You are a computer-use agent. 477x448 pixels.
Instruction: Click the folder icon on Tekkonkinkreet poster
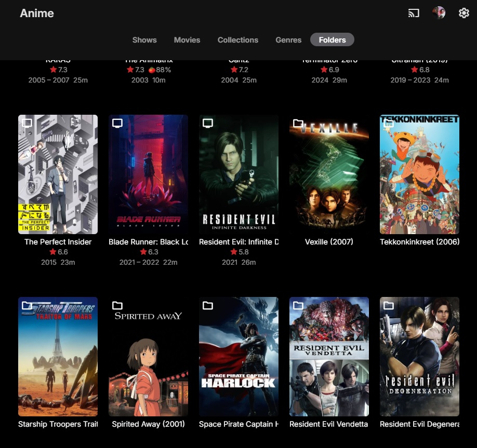[x=389, y=123]
